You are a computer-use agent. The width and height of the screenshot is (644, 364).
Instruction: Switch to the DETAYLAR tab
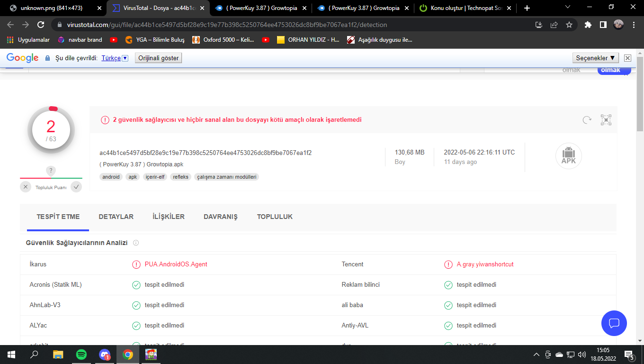point(116,217)
